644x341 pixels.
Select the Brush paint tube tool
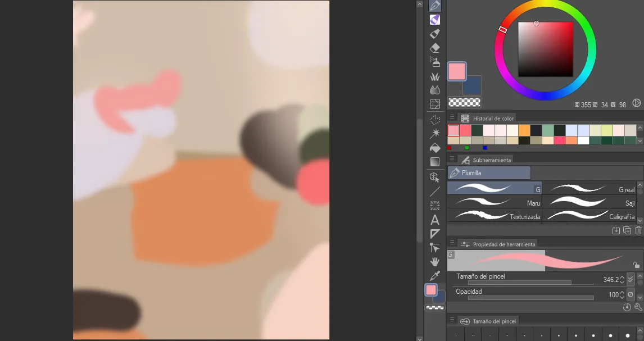pyautogui.click(x=434, y=34)
